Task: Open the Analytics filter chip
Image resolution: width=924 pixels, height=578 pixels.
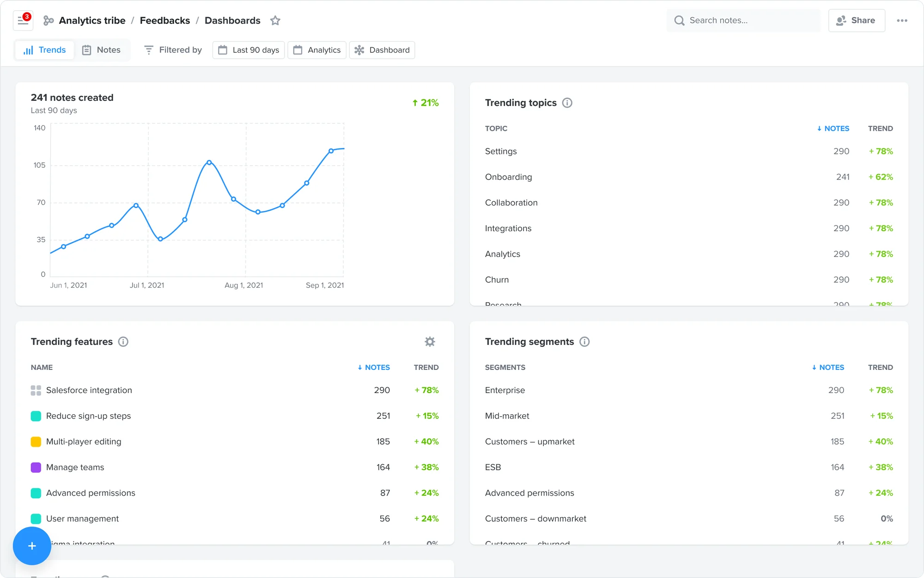Action: point(317,50)
